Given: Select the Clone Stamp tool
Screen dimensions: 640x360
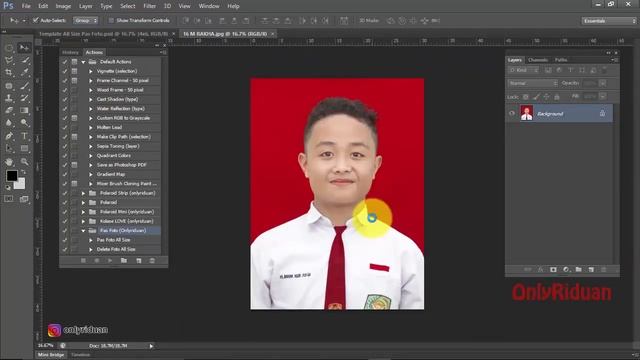Looking at the screenshot, I should tap(9, 98).
